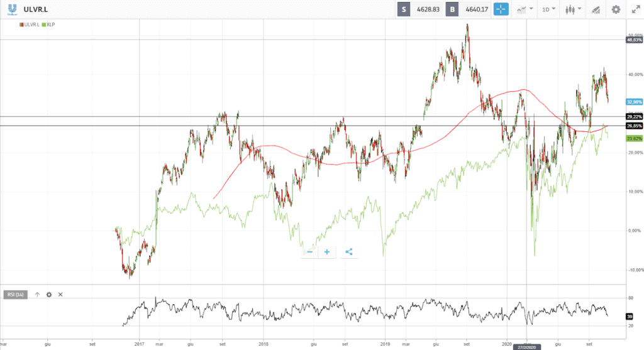Click the RSI (14) panel label
The height and width of the screenshot is (350, 644).
click(16, 295)
